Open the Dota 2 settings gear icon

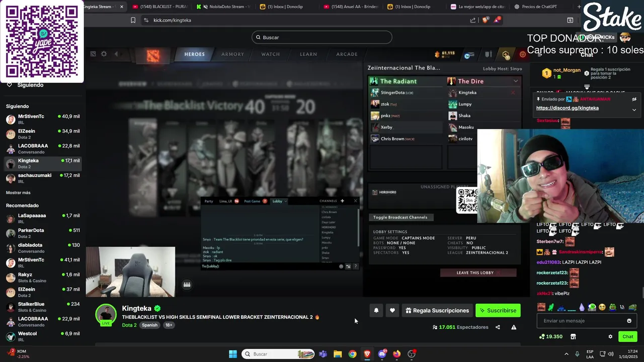tap(104, 54)
